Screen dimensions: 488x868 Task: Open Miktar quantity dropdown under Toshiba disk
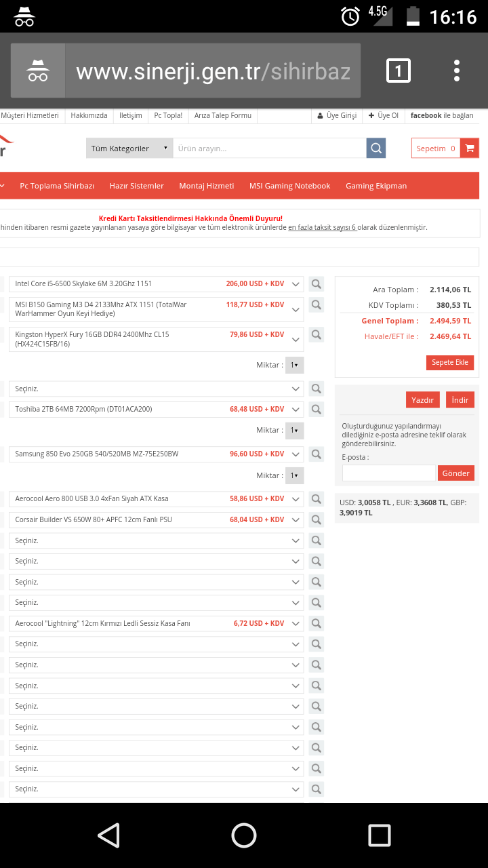295,430
